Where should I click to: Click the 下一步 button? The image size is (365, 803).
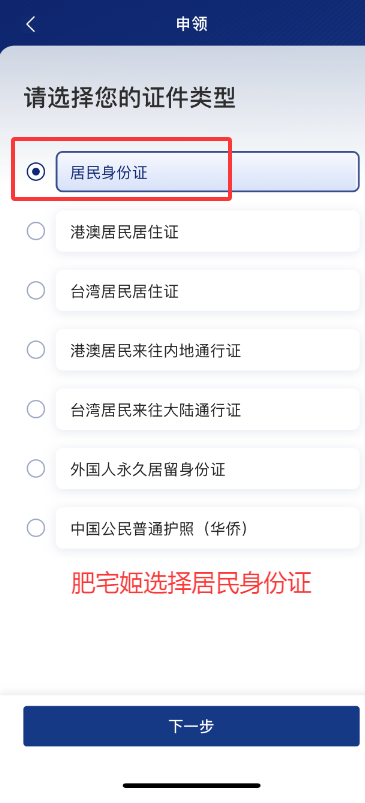[191, 726]
